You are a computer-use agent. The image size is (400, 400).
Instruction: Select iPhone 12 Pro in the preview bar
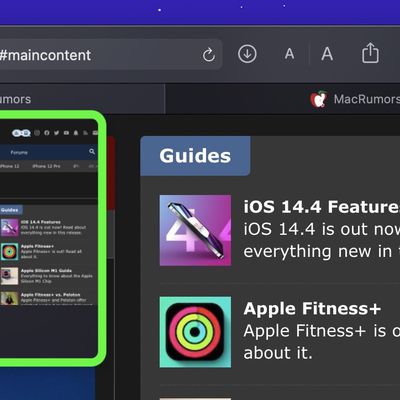[46, 166]
